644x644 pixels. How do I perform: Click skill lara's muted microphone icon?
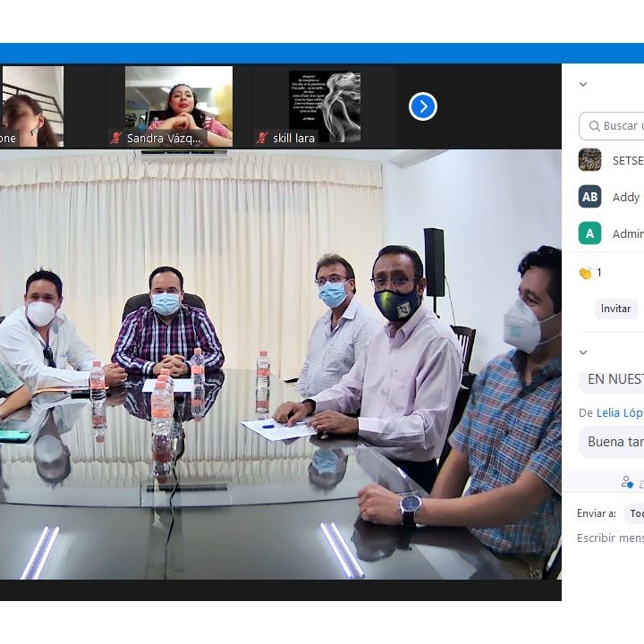pyautogui.click(x=262, y=139)
